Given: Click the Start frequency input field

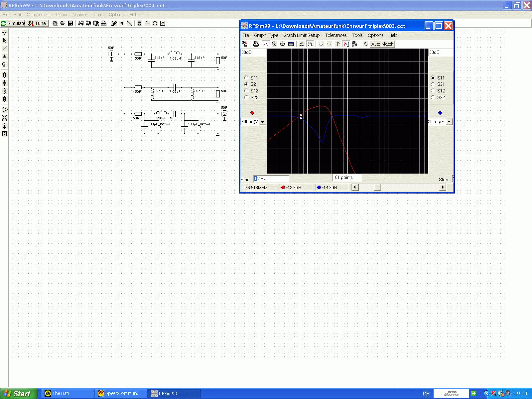Looking at the screenshot, I should pyautogui.click(x=271, y=179).
